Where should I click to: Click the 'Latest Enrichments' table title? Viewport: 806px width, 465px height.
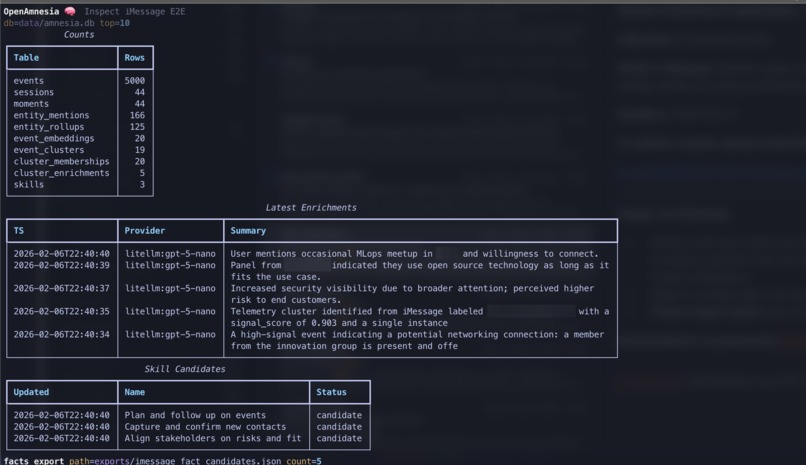click(311, 208)
